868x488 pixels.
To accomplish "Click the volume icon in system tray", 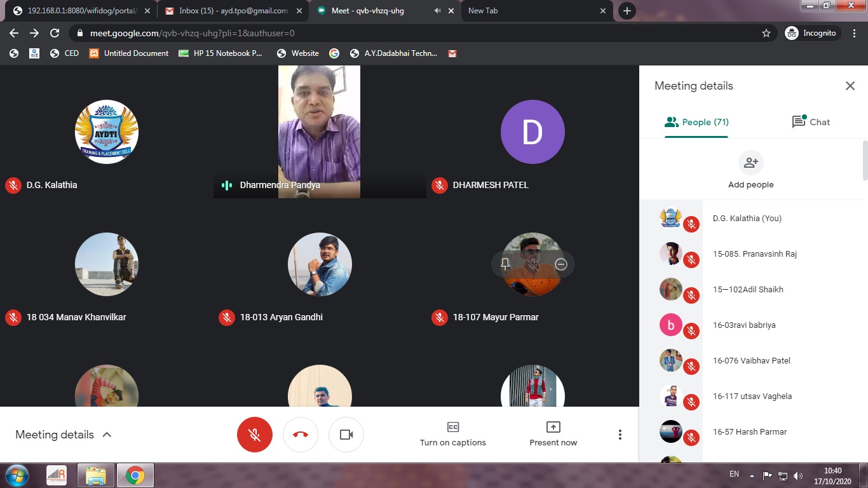I will click(799, 475).
